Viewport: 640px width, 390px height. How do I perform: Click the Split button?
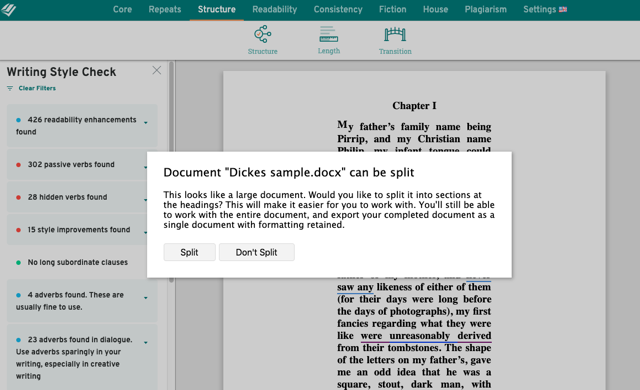[x=189, y=252]
